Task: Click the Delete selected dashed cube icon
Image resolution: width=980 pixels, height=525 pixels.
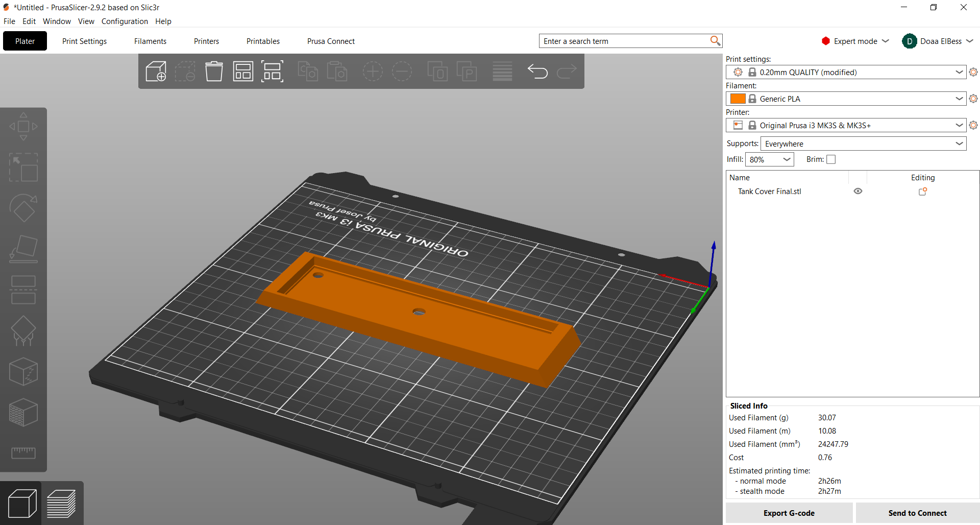Action: pyautogui.click(x=185, y=71)
